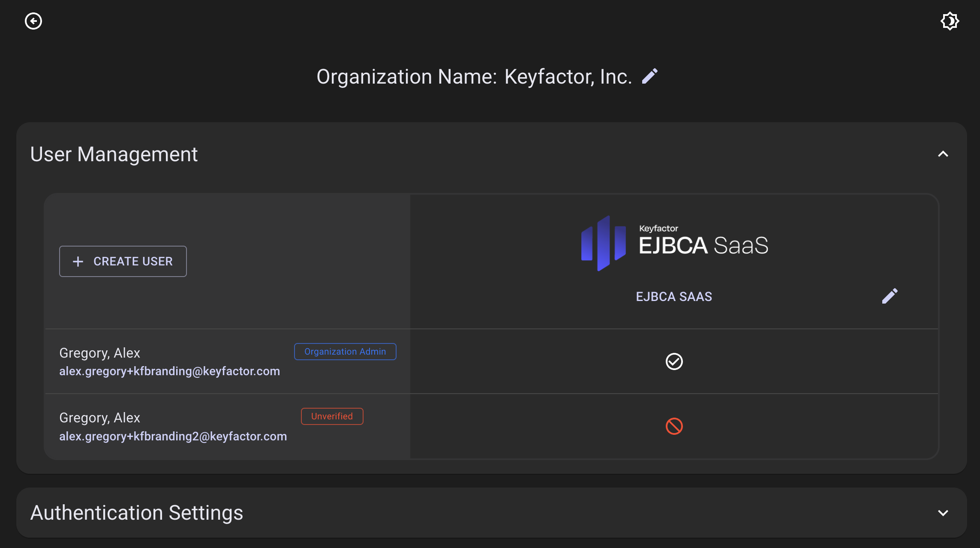Viewport: 980px width, 548px height.
Task: Click the plus icon in Create User
Action: [x=78, y=262]
